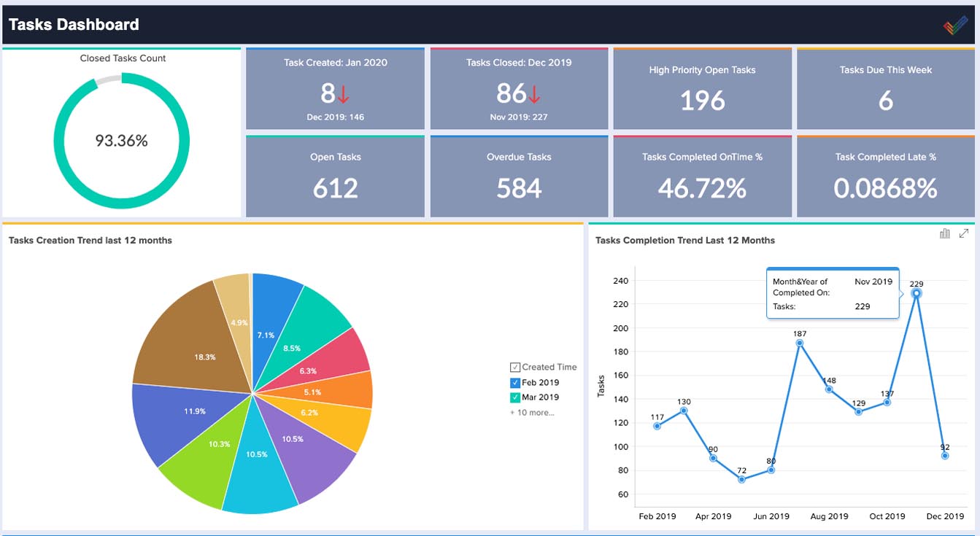
Task: Select Tasks Completed OnTime % card
Action: tap(702, 176)
